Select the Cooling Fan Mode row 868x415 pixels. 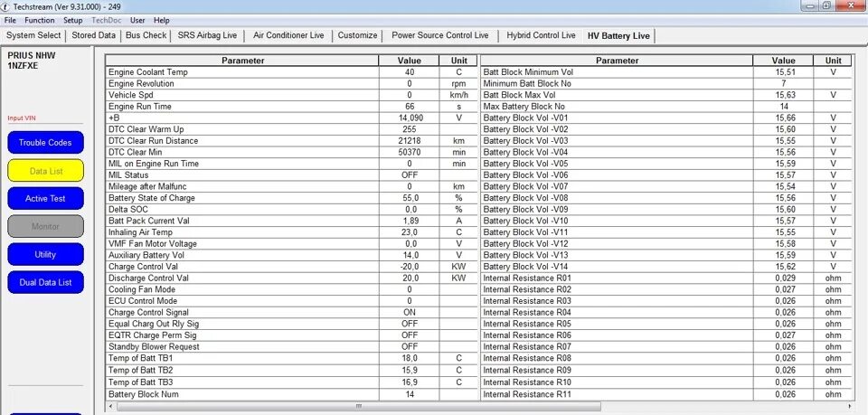click(x=292, y=289)
